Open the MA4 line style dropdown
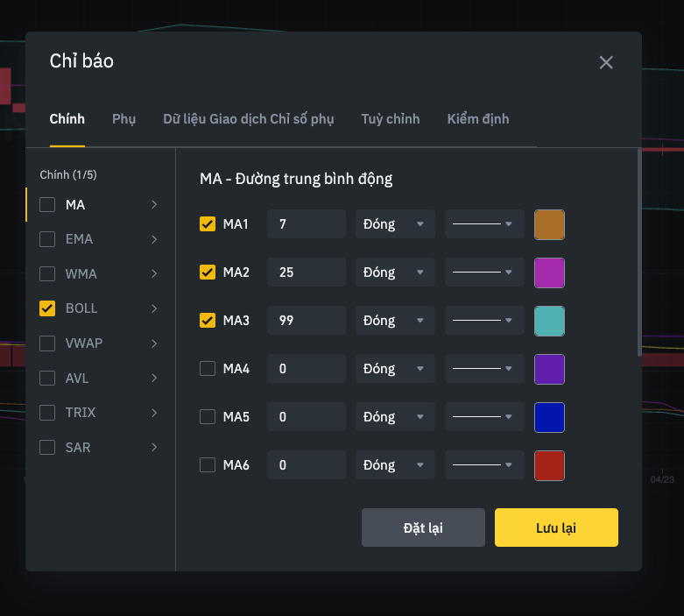The height and width of the screenshot is (616, 684). point(484,369)
